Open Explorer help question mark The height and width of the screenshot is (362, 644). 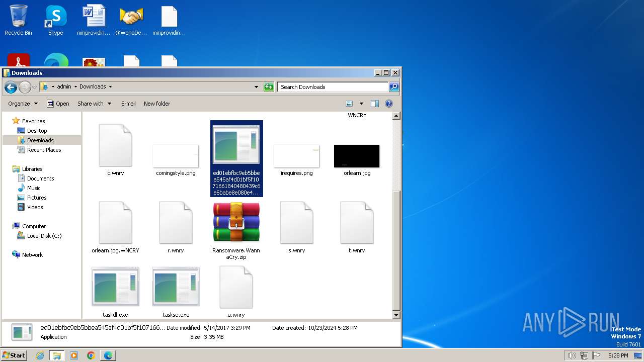pyautogui.click(x=389, y=104)
